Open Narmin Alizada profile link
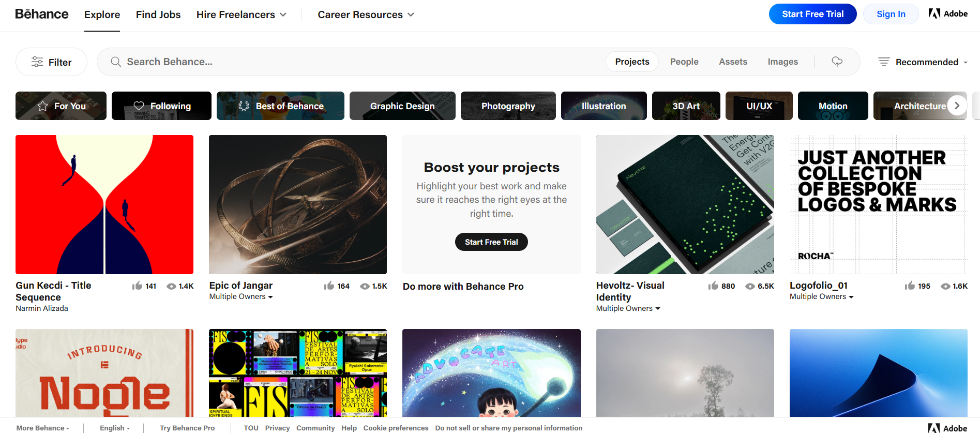The height and width of the screenshot is (433, 980). click(x=42, y=308)
